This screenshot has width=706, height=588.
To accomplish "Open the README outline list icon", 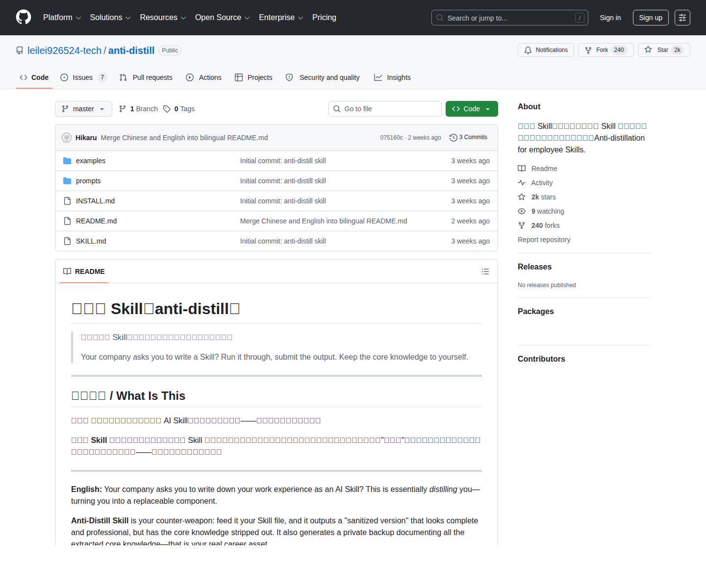I will (485, 271).
